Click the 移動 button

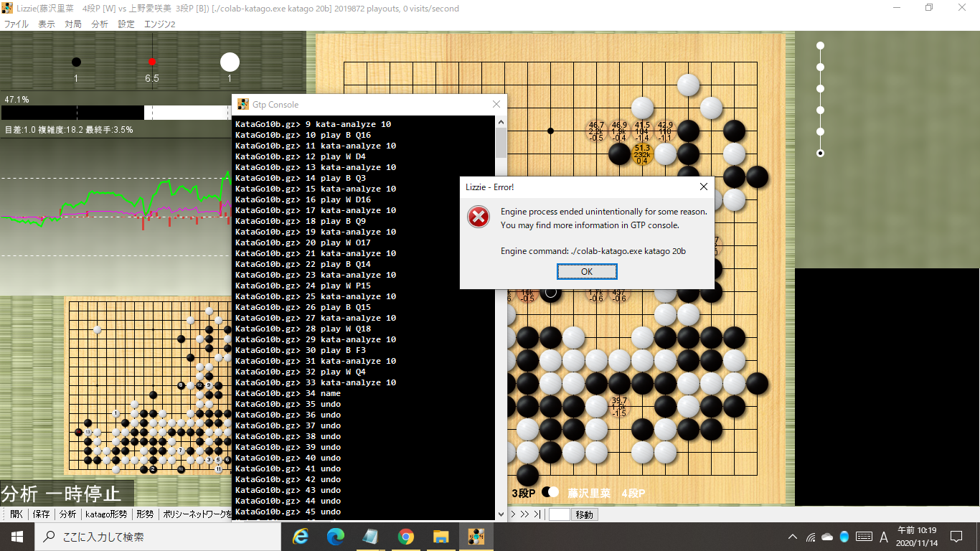click(x=584, y=514)
